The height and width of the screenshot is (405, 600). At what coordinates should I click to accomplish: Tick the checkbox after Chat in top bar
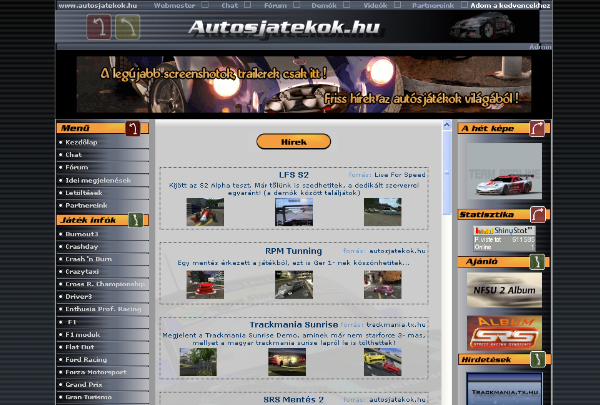coord(248,5)
